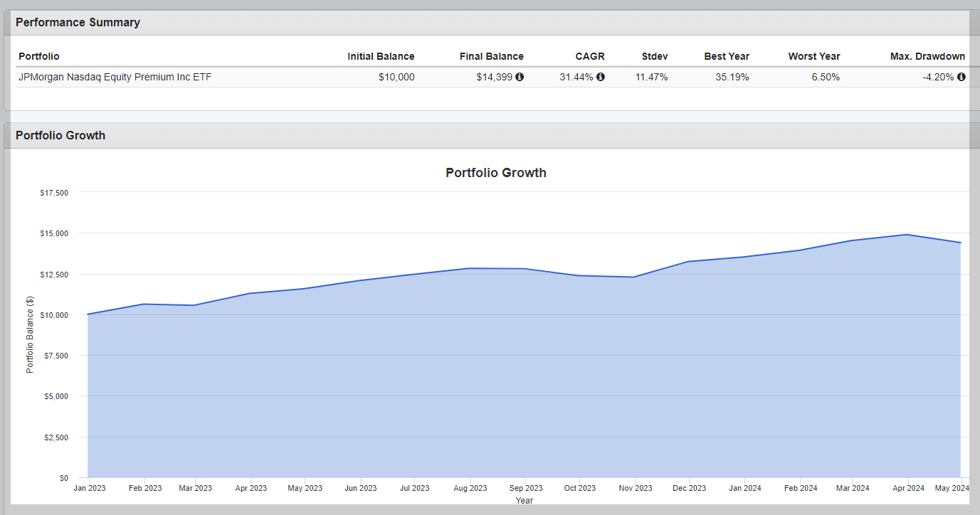Viewport: 980px width, 515px height.
Task: Click the Feb 2023 x-axis label
Action: pos(144,488)
